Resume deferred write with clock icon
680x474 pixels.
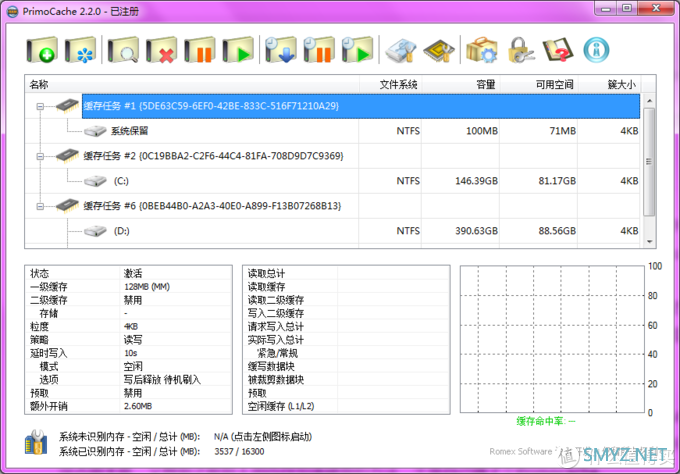click(357, 50)
